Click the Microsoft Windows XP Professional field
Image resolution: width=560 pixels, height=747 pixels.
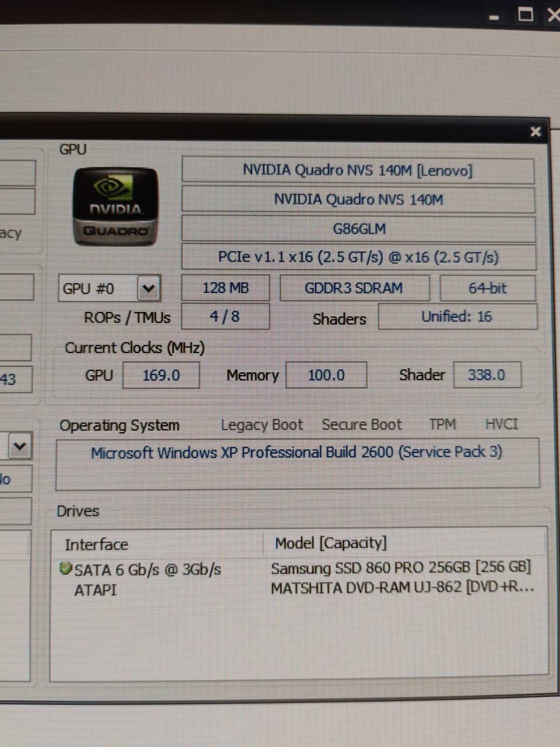click(297, 464)
